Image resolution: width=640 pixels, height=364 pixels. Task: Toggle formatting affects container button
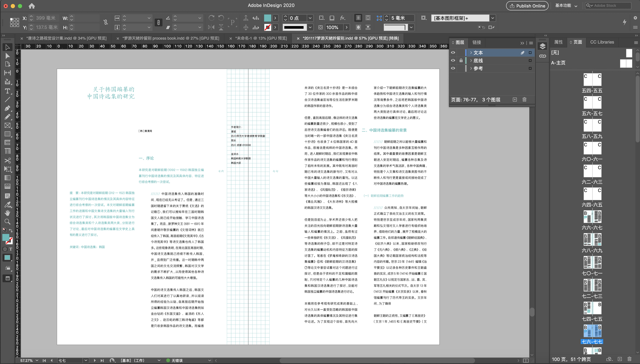click(5, 249)
